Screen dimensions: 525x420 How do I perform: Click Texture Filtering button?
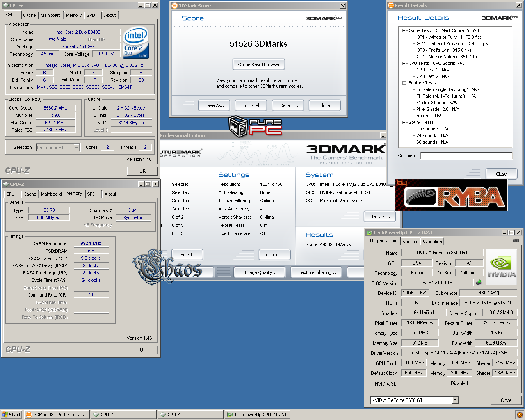(317, 272)
